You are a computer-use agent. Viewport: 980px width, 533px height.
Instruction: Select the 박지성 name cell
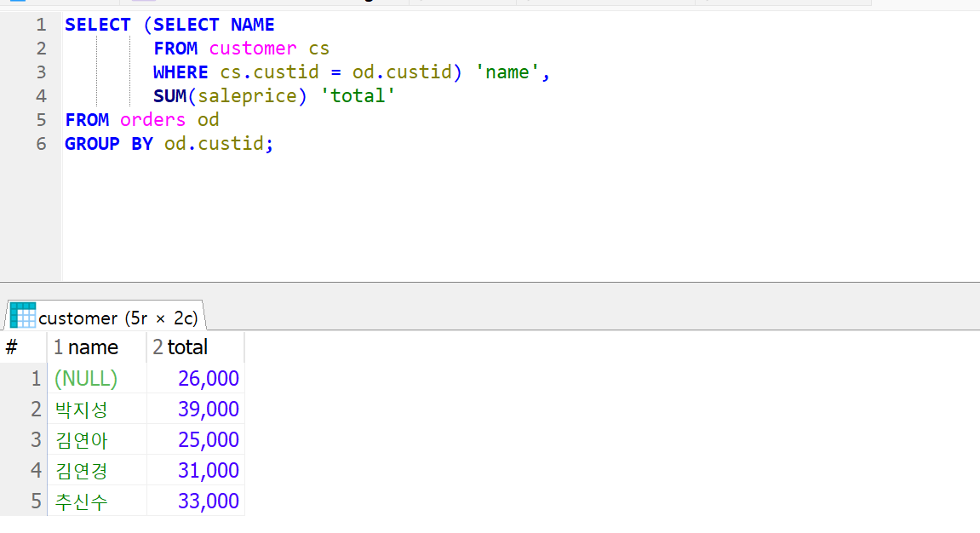97,410
